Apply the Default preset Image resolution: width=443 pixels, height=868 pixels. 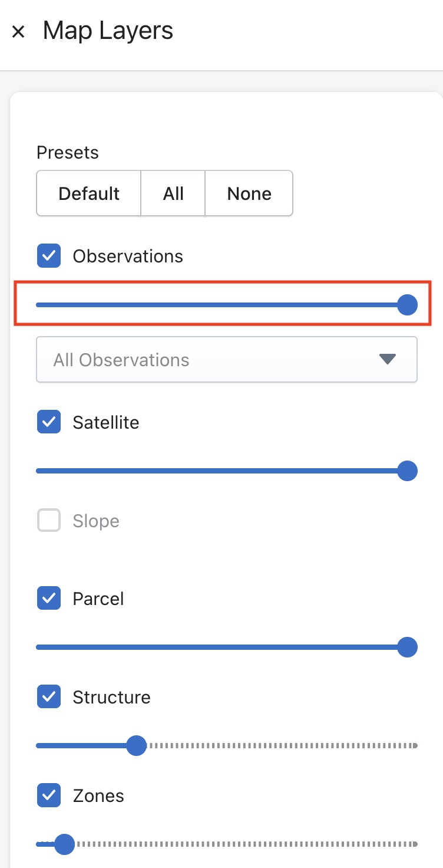click(89, 193)
